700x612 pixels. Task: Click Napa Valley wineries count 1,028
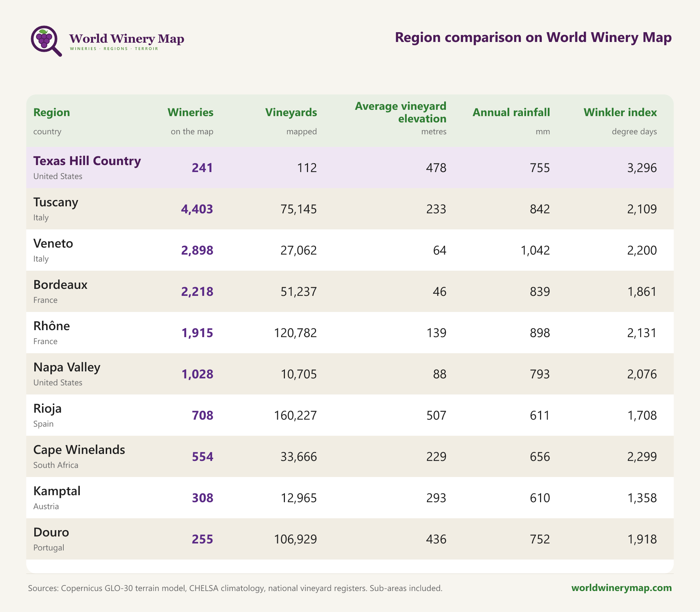[x=197, y=374]
